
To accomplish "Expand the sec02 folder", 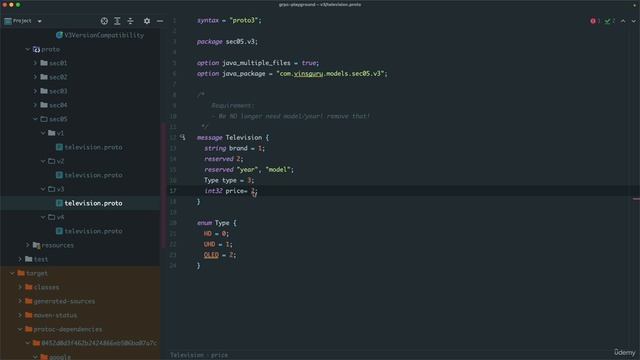I will 35,77.
